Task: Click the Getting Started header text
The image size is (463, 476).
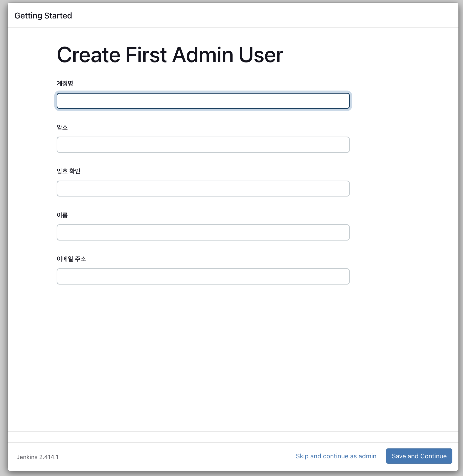Action: (43, 16)
